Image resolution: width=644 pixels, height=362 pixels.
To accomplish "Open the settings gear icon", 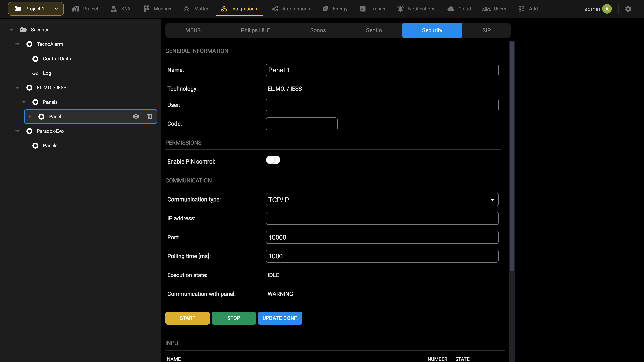I will tap(628, 9).
